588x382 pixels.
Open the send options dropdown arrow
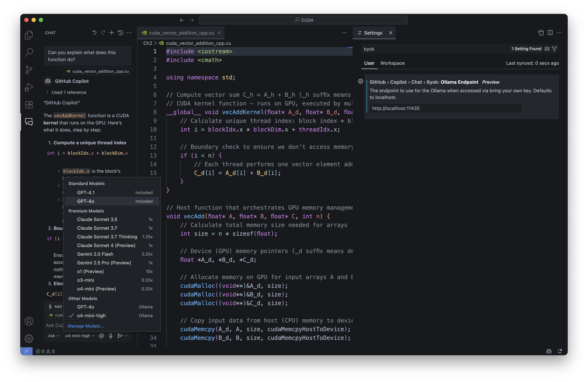point(126,336)
